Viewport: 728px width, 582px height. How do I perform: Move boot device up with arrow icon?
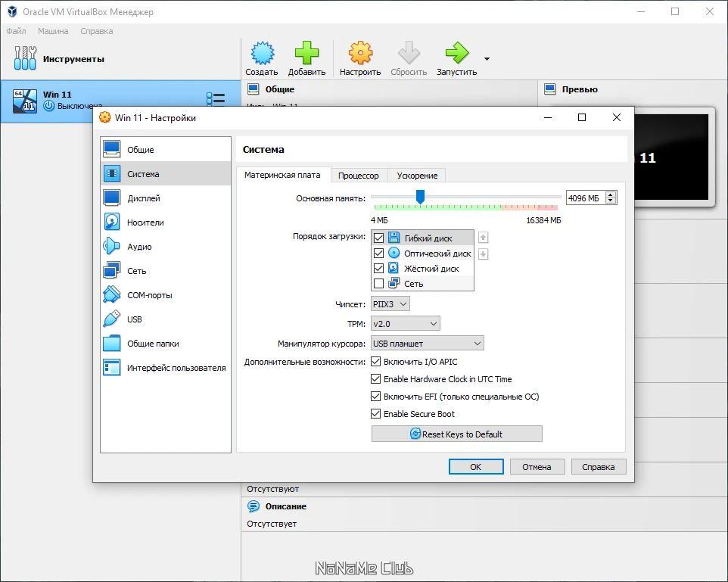[483, 238]
